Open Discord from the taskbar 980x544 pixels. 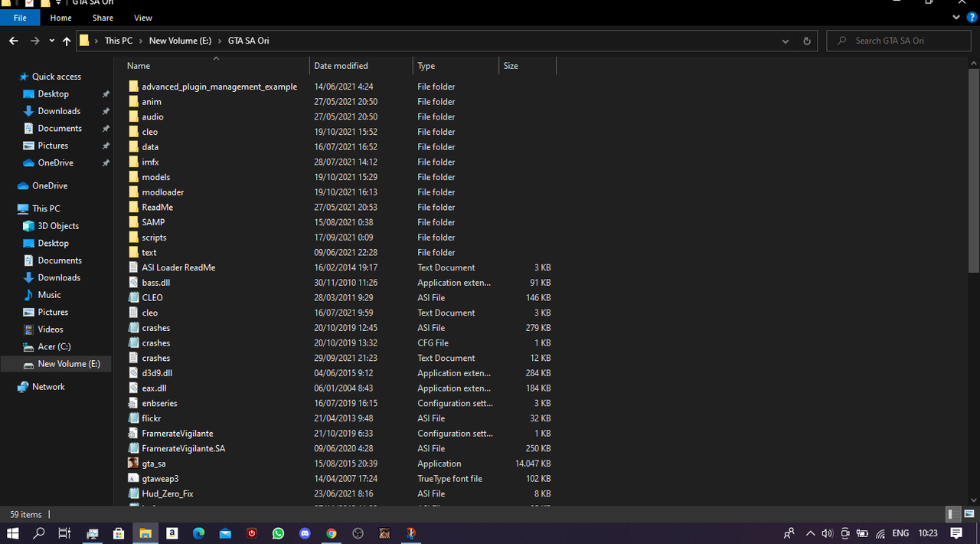pos(305,533)
